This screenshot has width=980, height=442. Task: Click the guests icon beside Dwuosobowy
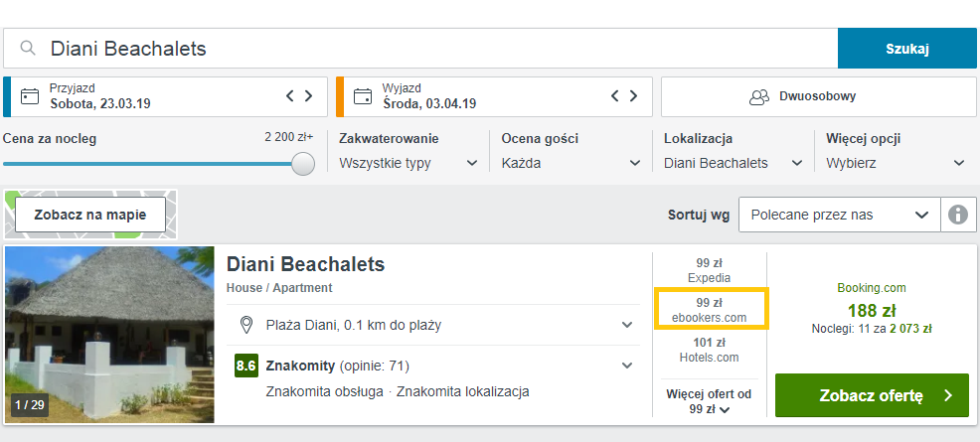pos(759,97)
